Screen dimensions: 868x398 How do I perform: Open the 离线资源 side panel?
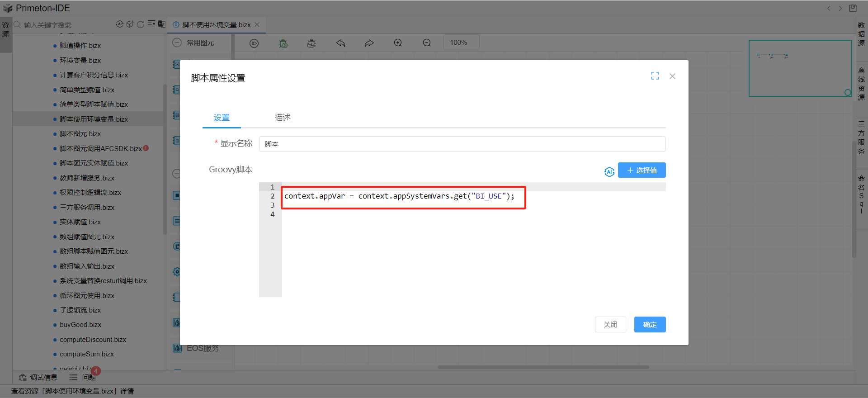coord(861,84)
